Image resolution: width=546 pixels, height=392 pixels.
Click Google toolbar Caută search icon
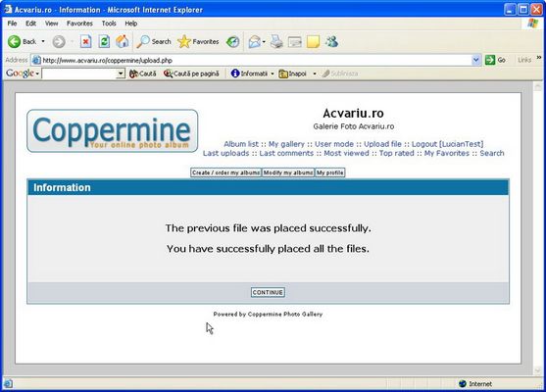133,73
